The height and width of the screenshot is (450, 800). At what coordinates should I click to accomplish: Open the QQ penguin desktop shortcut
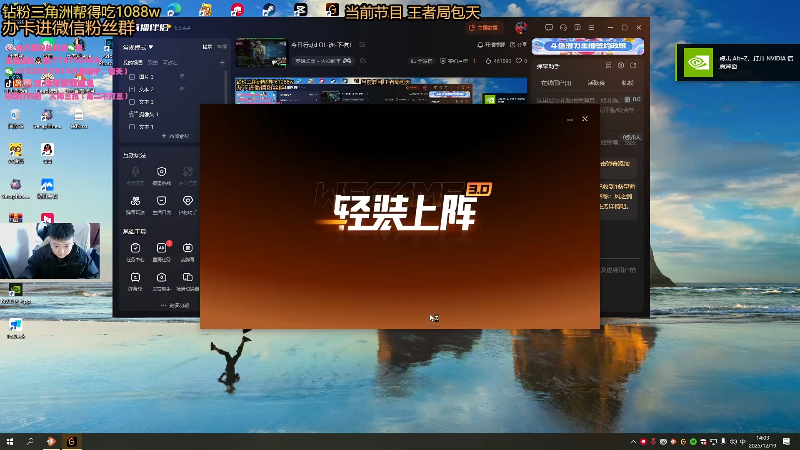coord(47,153)
